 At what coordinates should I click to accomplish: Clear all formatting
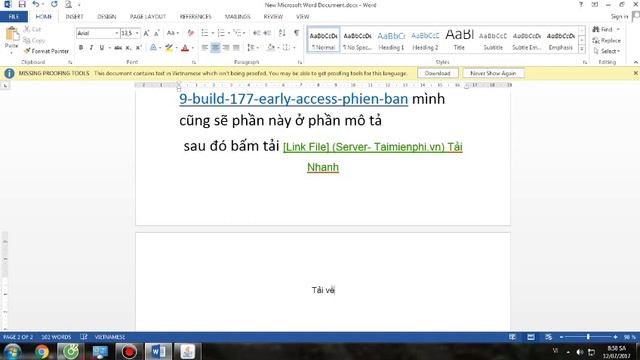(x=191, y=33)
